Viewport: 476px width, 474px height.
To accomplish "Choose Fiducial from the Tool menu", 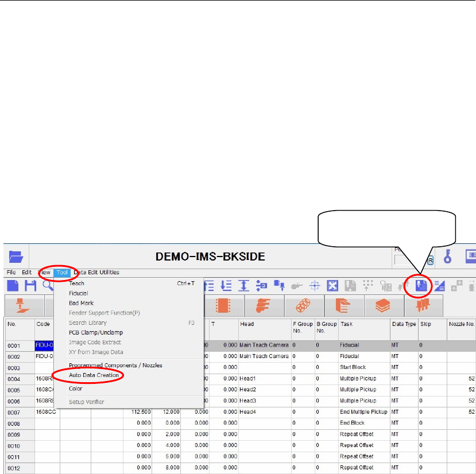I will click(x=129, y=293).
